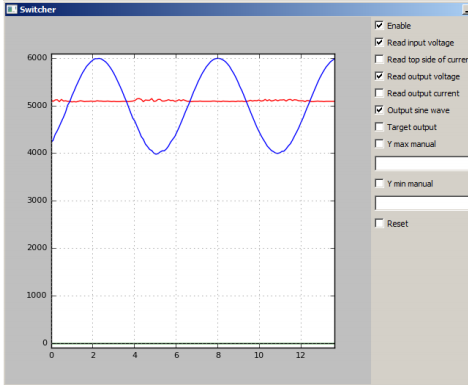The height and width of the screenshot is (392, 468).
Task: Disable Output sine wave checkbox
Action: click(379, 110)
